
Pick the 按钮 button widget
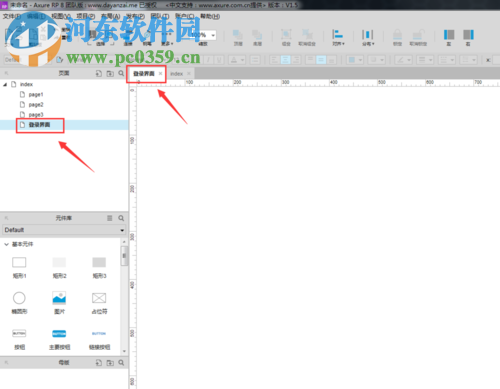tap(19, 339)
